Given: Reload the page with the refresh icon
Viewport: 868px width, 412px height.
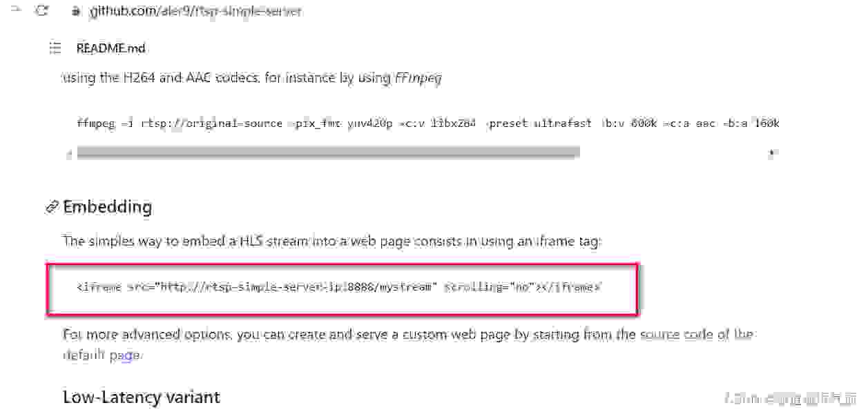Looking at the screenshot, I should click(42, 10).
